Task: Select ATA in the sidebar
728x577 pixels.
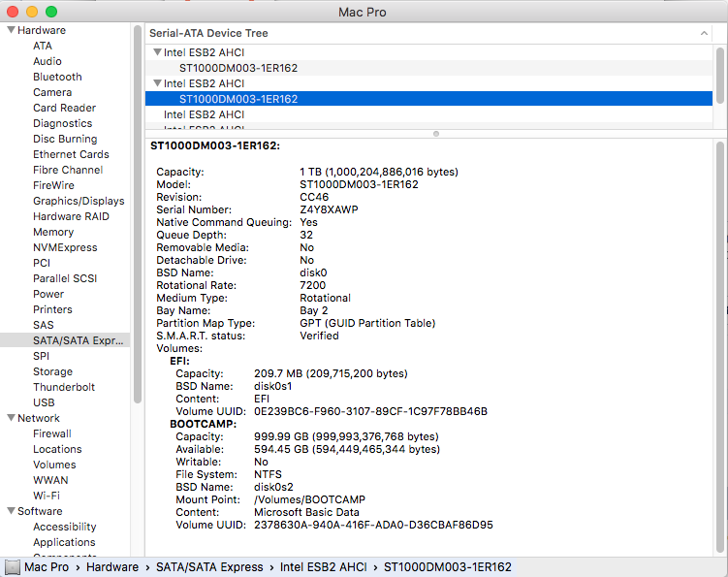Action: (43, 46)
